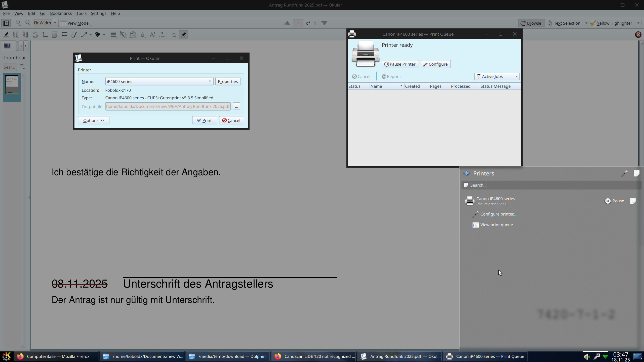This screenshot has height=362, width=644.
Task: Toggle the annotation toolbar pin
Action: tap(184, 35)
